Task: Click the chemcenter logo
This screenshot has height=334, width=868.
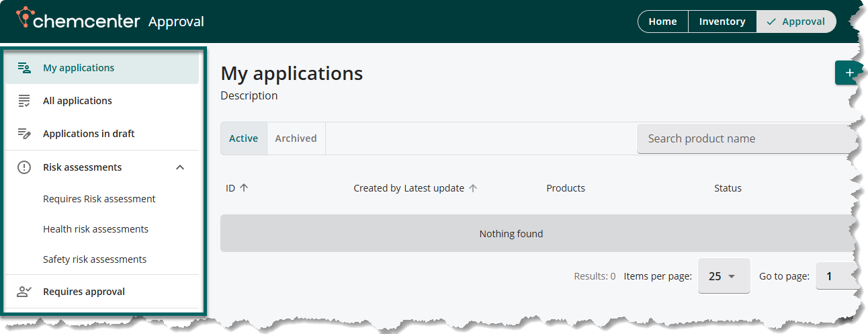Action: pyautogui.click(x=78, y=20)
